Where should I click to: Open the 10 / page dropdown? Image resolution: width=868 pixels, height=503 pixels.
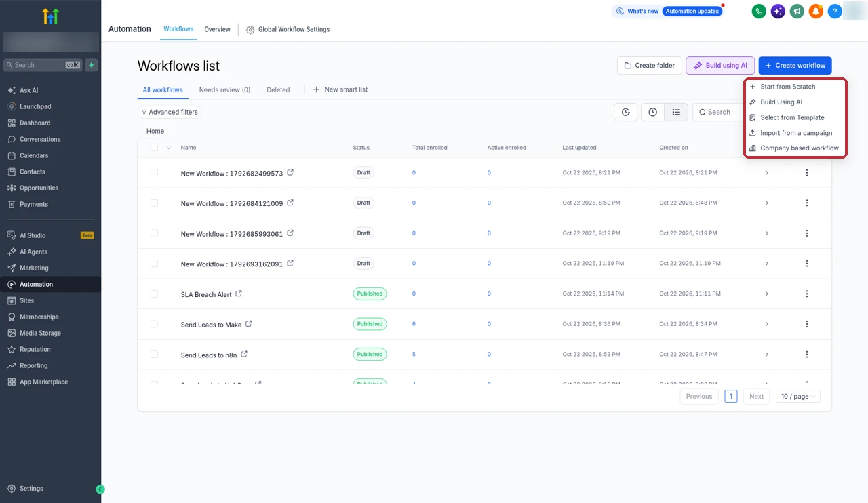[x=798, y=397]
